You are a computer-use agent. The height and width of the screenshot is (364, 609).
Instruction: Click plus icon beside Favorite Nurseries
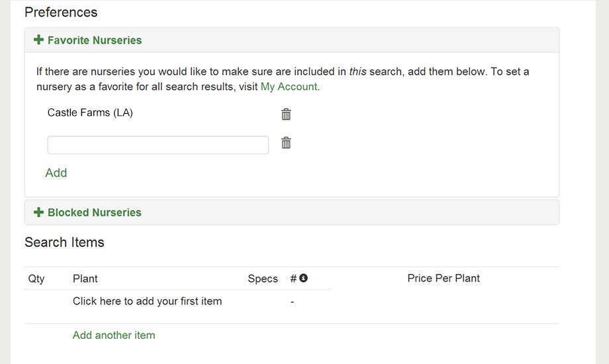pyautogui.click(x=38, y=40)
